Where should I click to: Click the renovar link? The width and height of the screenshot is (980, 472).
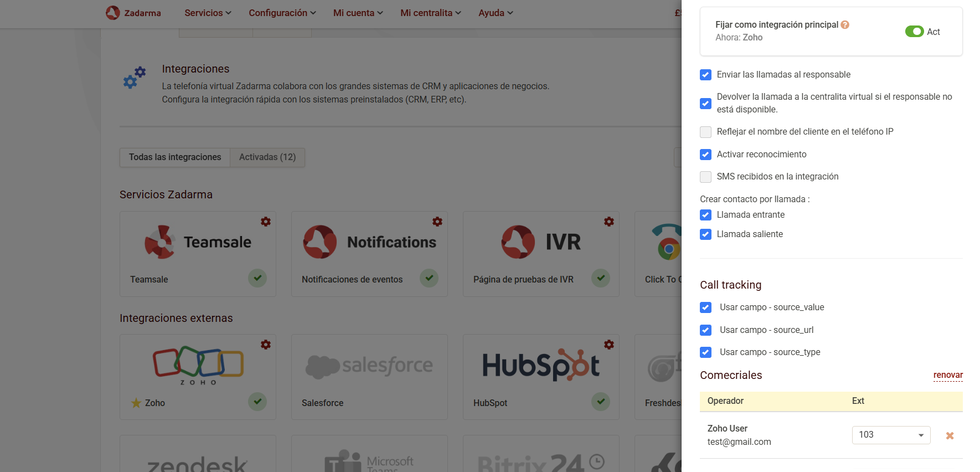point(948,375)
